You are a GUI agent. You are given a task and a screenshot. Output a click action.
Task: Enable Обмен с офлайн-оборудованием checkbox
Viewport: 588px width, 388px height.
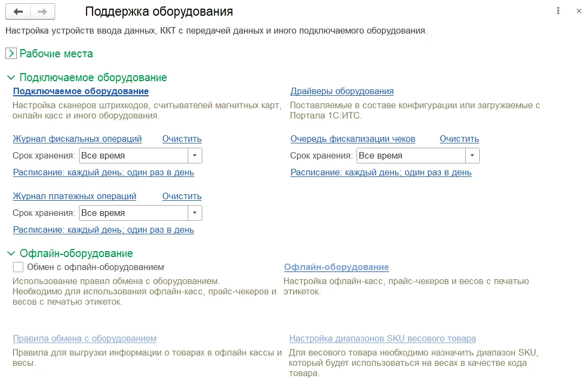(18, 267)
